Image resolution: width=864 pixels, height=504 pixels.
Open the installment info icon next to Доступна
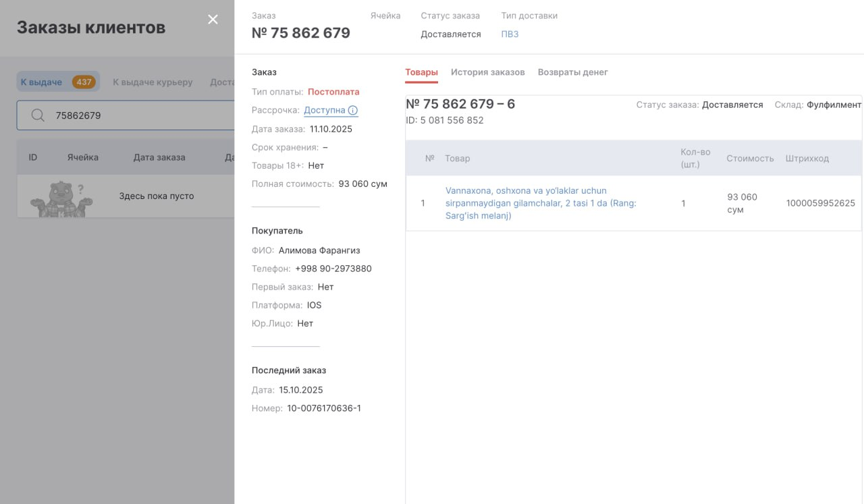click(x=353, y=110)
